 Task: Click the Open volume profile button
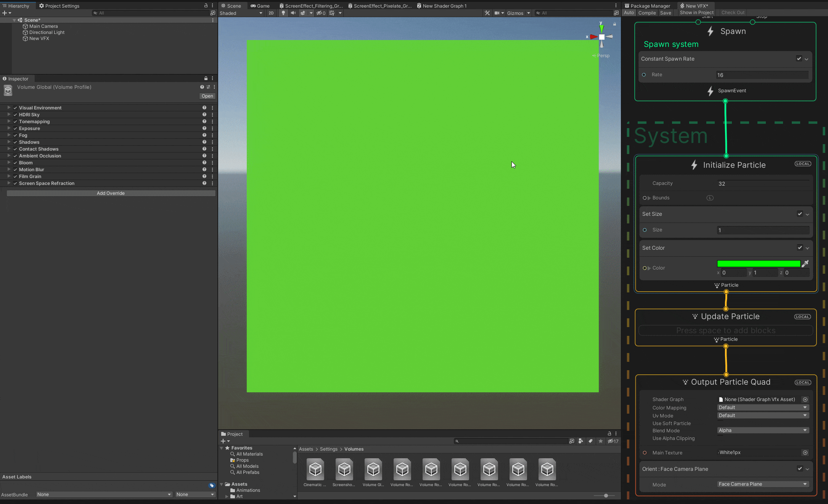pos(207,96)
